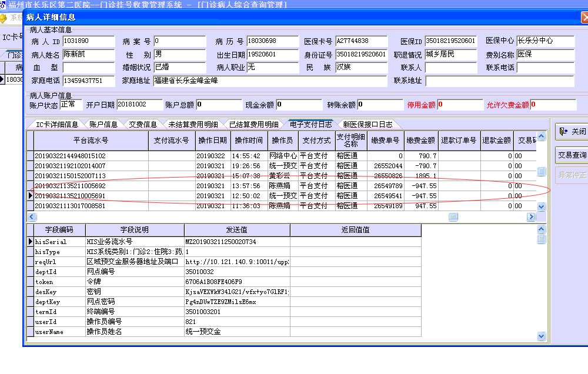
Task: Click the 支付方式 column header
Action: [x=316, y=141]
